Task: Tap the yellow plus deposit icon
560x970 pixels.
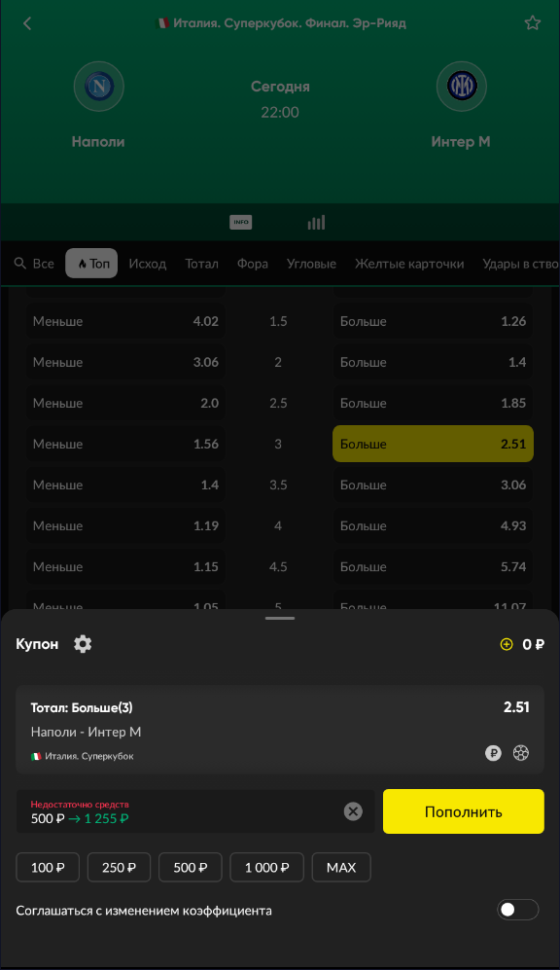Action: point(507,645)
